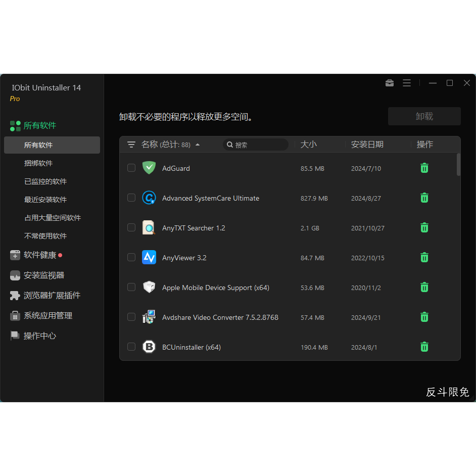Tick the Advanced SystemCare Ultimate checkbox
Image resolution: width=476 pixels, height=476 pixels.
pyautogui.click(x=131, y=198)
